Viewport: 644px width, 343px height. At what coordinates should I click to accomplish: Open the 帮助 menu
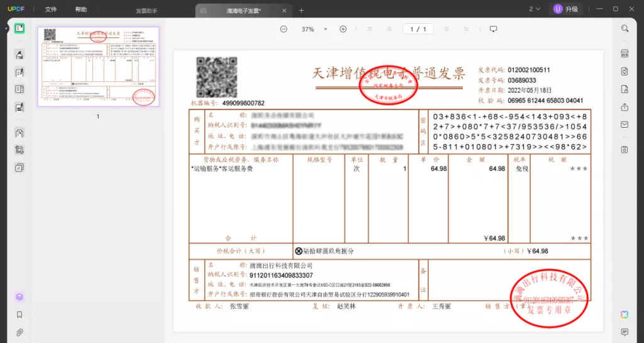point(81,9)
